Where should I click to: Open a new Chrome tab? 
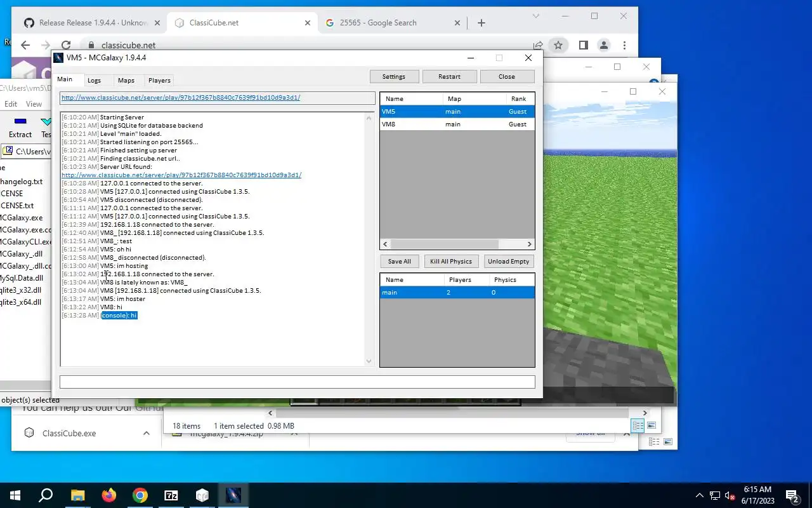(481, 23)
